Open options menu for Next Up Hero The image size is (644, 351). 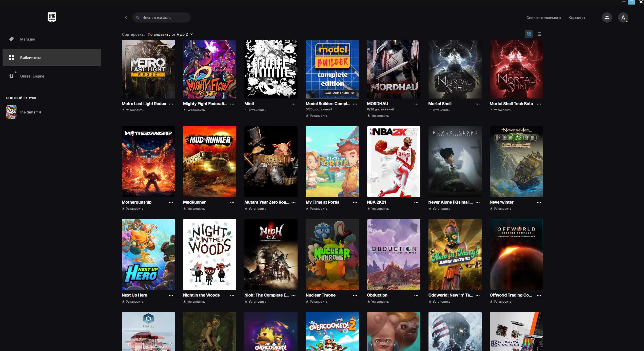171,295
